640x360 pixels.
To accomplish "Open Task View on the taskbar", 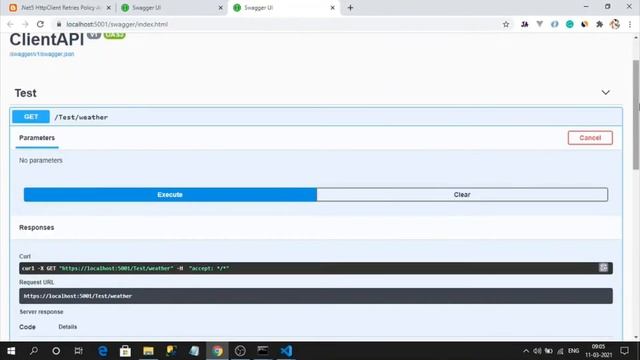I will click(x=78, y=351).
